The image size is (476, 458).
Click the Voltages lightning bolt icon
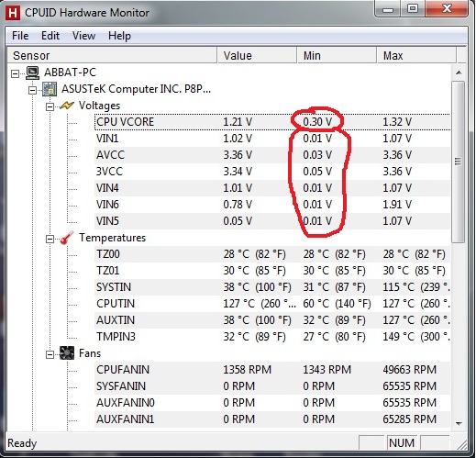tap(67, 106)
